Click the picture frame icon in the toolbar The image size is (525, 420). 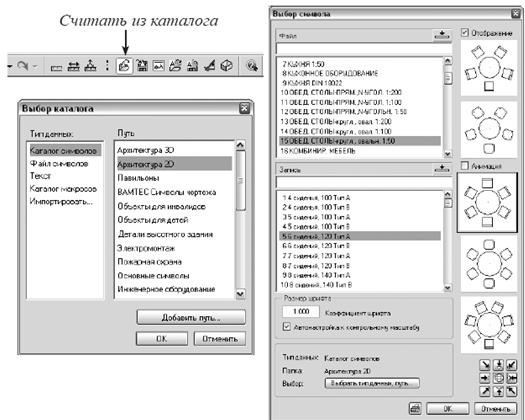pyautogui.click(x=158, y=65)
